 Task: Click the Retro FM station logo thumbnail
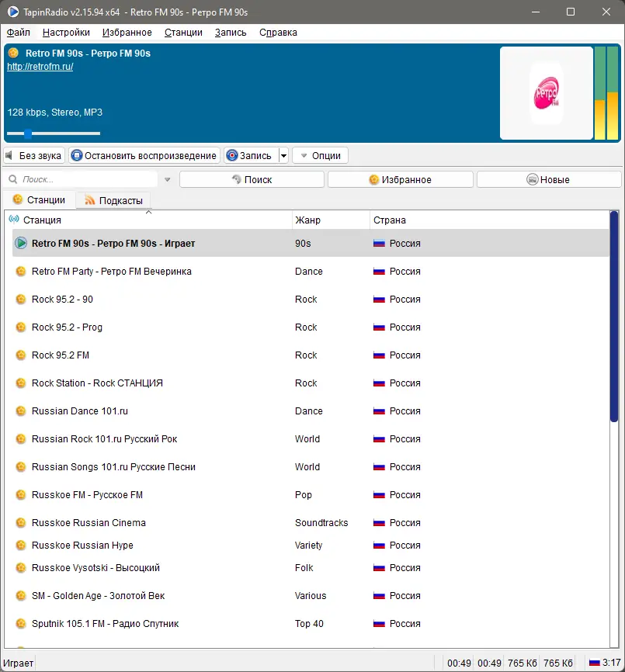click(x=547, y=93)
